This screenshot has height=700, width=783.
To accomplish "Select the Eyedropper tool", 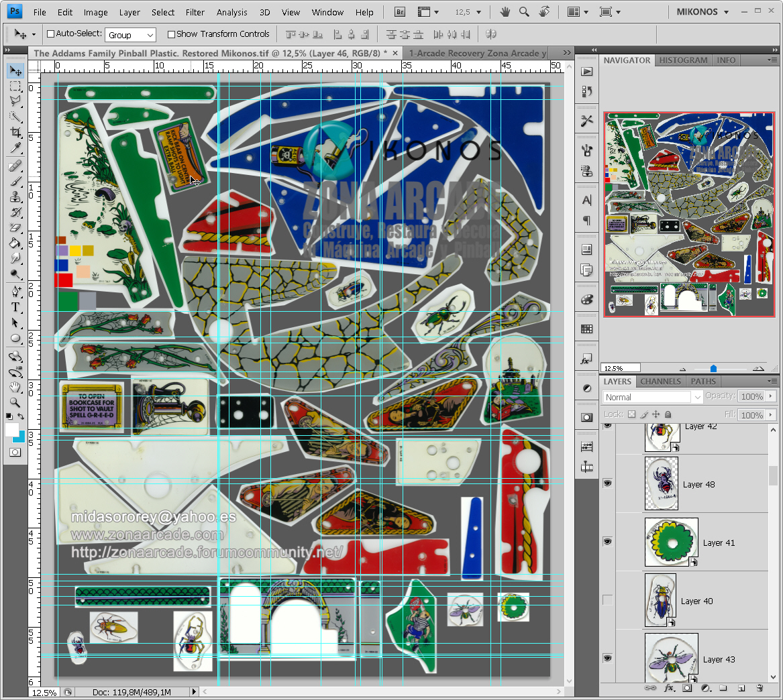I will coord(15,149).
